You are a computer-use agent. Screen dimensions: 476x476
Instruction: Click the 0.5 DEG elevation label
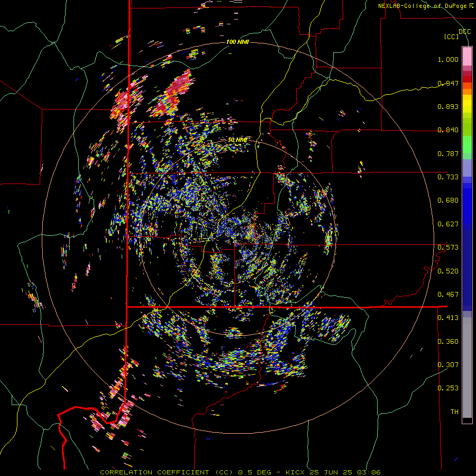(x=254, y=472)
